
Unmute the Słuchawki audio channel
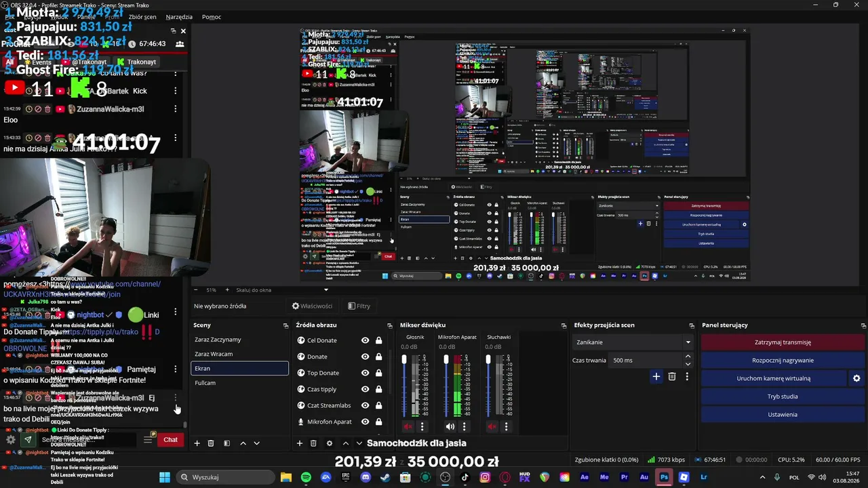click(492, 426)
